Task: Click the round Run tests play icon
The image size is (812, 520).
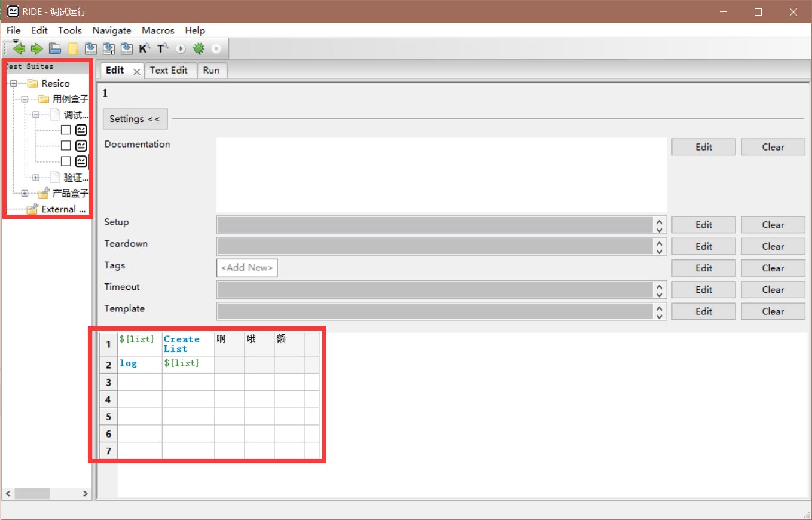Action: point(181,49)
